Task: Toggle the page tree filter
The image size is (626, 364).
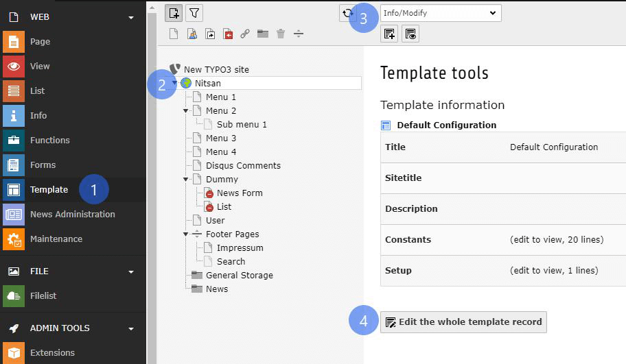Action: [194, 13]
